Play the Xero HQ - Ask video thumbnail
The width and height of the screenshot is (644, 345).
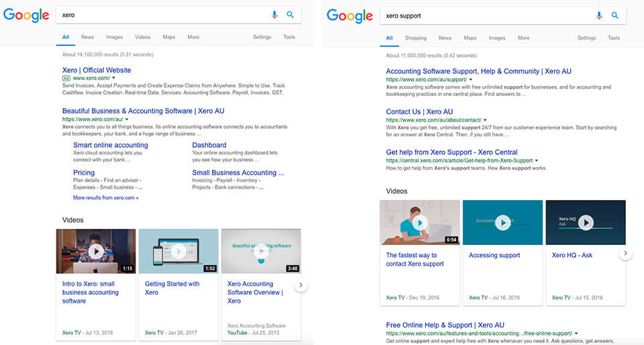(586, 223)
